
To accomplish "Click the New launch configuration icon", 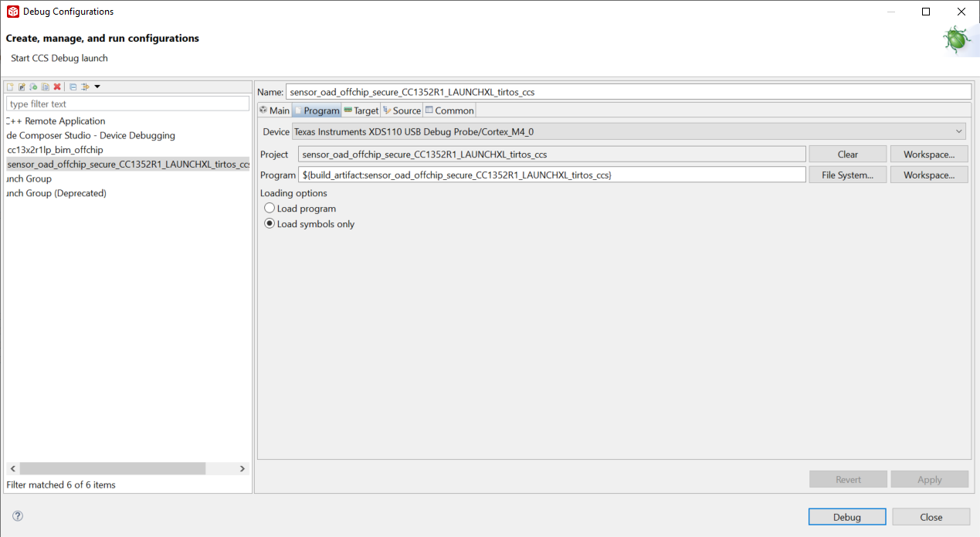I will click(x=10, y=87).
